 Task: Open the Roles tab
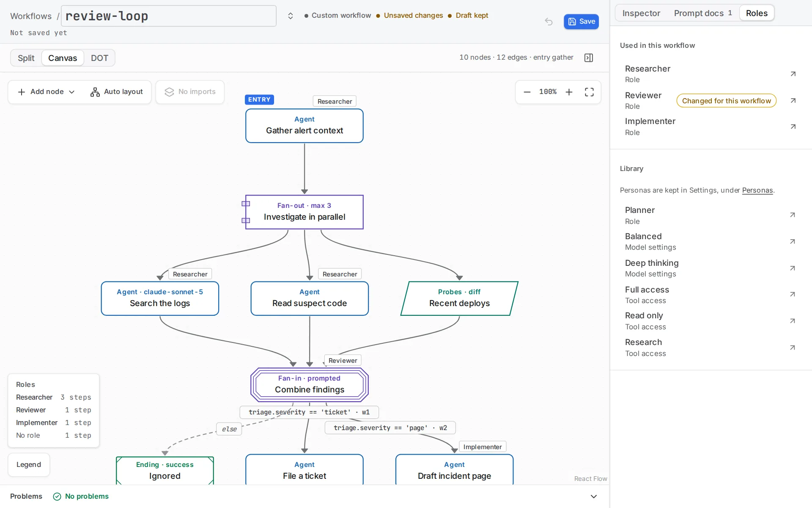757,13
